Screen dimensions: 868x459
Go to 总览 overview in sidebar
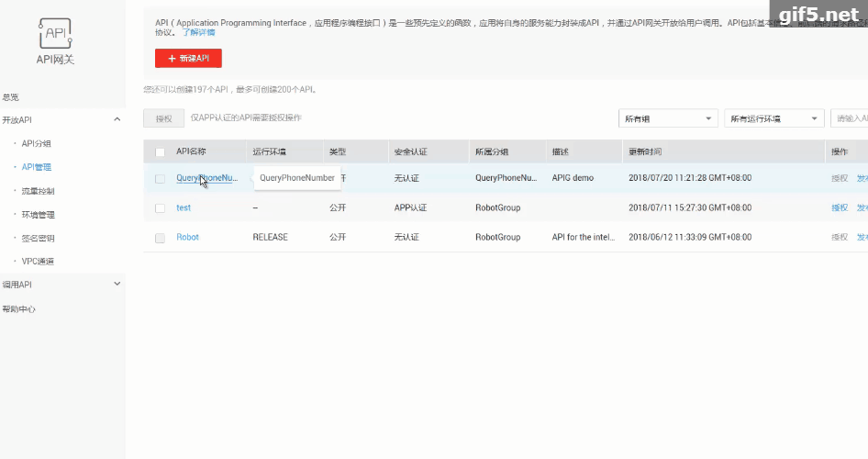10,97
